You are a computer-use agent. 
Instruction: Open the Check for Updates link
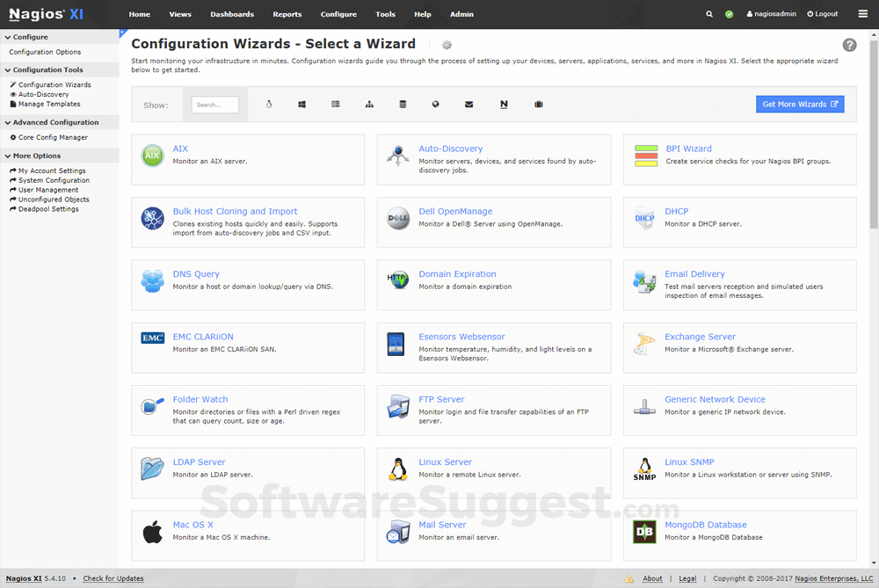pyautogui.click(x=113, y=578)
